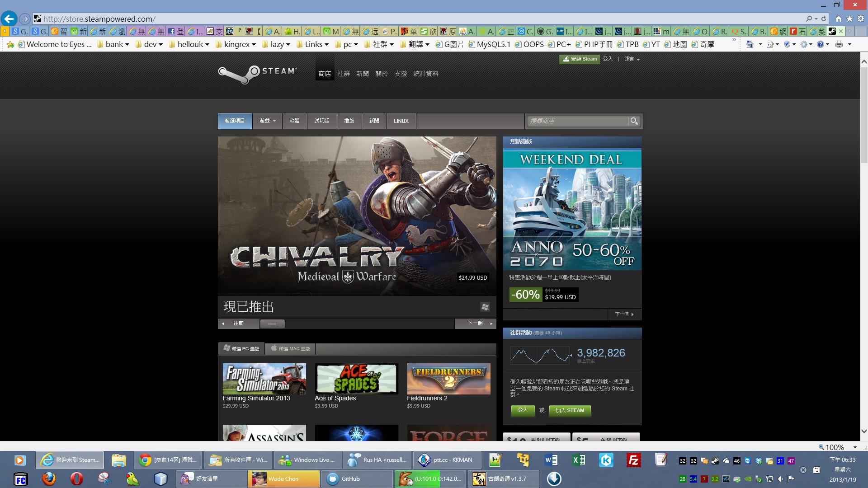Screen dimensions: 868x488
Task: Click the KKMAN K icon in taskbar
Action: point(606,460)
